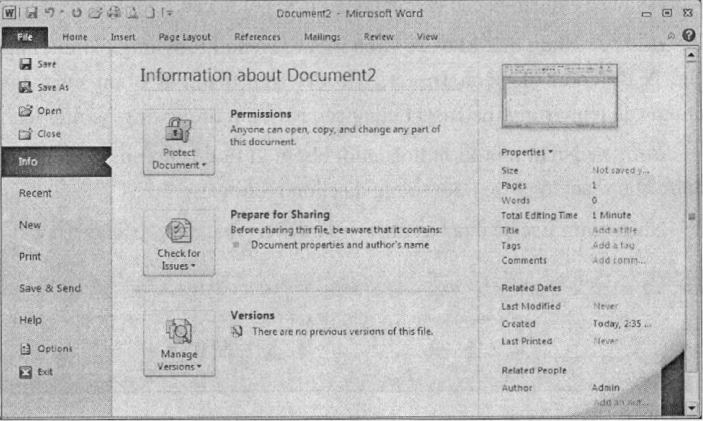This screenshot has height=421, width=703.
Task: Click the Words value '0'
Action: 594,200
